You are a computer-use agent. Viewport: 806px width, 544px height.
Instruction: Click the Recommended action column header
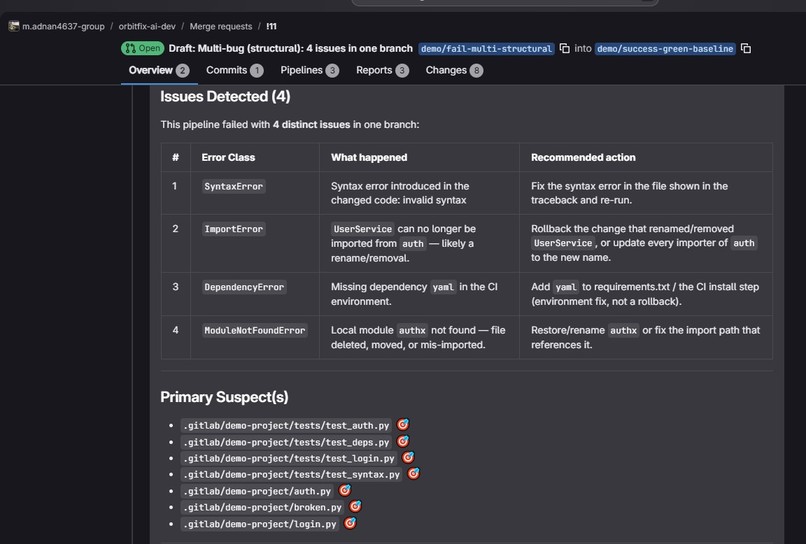pyautogui.click(x=583, y=157)
